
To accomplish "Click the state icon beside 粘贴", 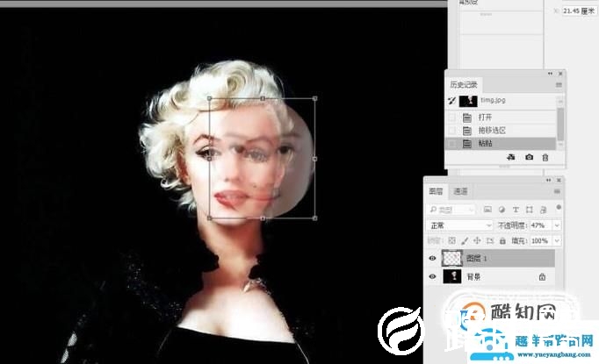I will coord(467,144).
